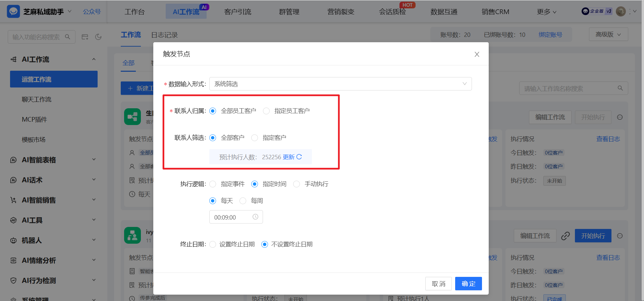Click 查看日志 link in the first card
This screenshot has height=301, width=644.
608,139
